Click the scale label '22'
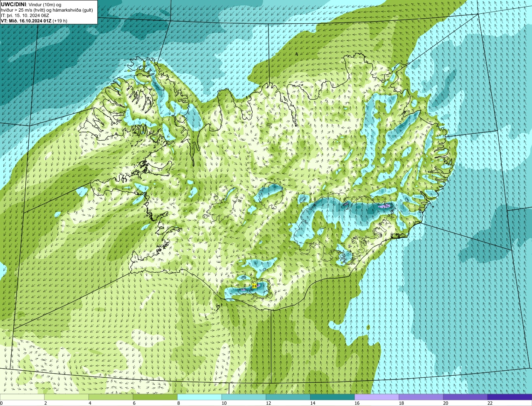 click(x=490, y=403)
